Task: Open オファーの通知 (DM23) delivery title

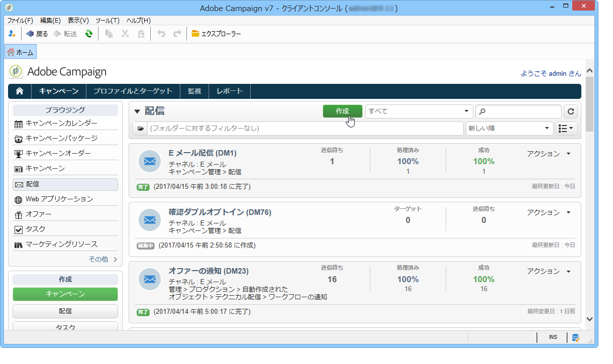Action: pyautogui.click(x=209, y=271)
